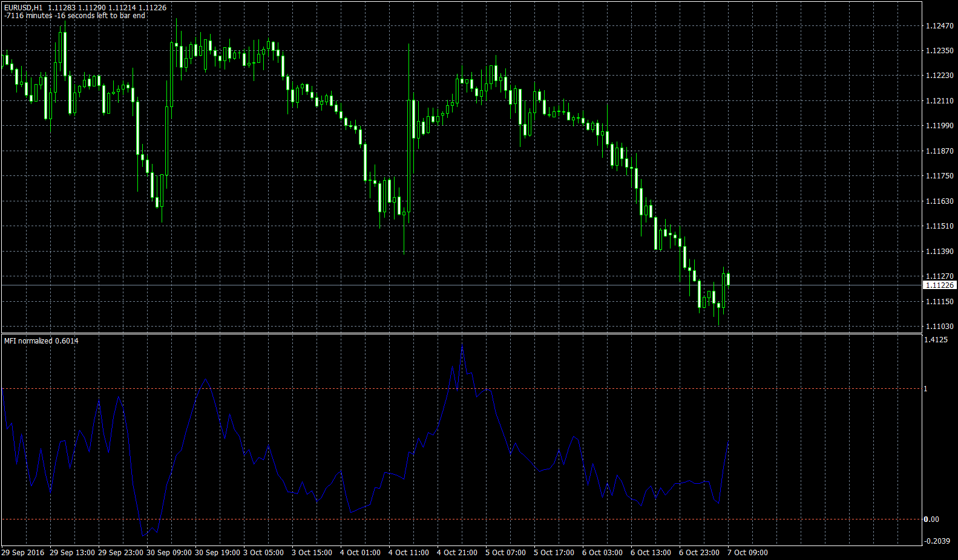Click the 1.11510 price axis label
This screenshot has width=958, height=560.
[940, 226]
